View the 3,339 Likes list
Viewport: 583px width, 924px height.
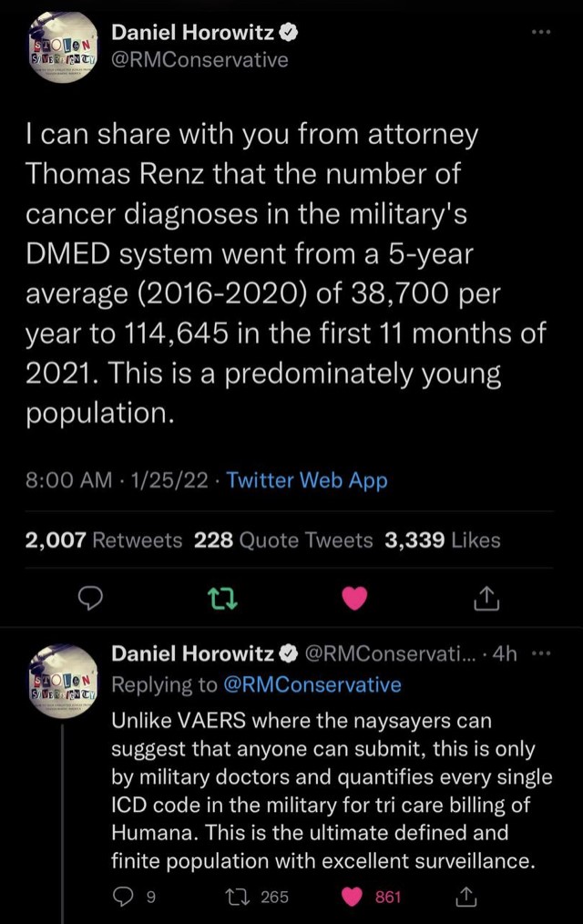tap(443, 539)
